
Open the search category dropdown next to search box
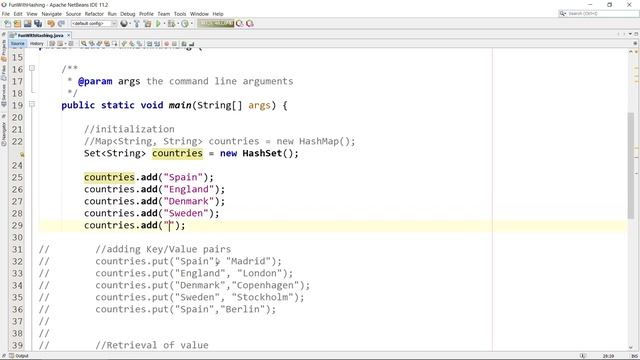[563, 13]
